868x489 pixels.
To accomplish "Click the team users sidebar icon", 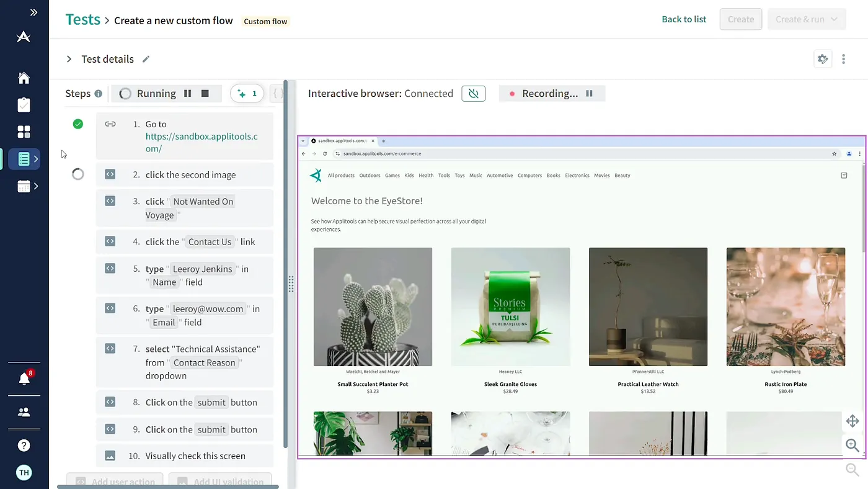I will coord(24,412).
